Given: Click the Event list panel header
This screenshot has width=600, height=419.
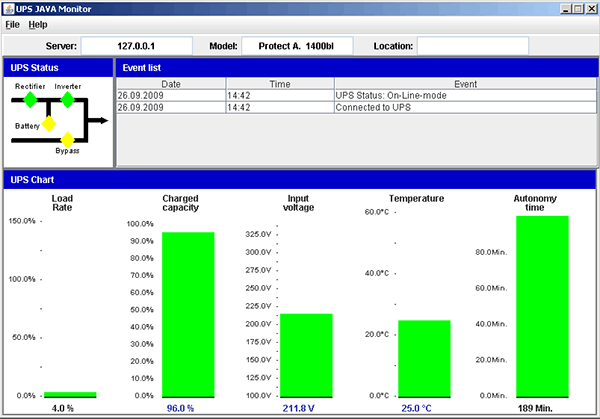Looking at the screenshot, I should [x=357, y=68].
